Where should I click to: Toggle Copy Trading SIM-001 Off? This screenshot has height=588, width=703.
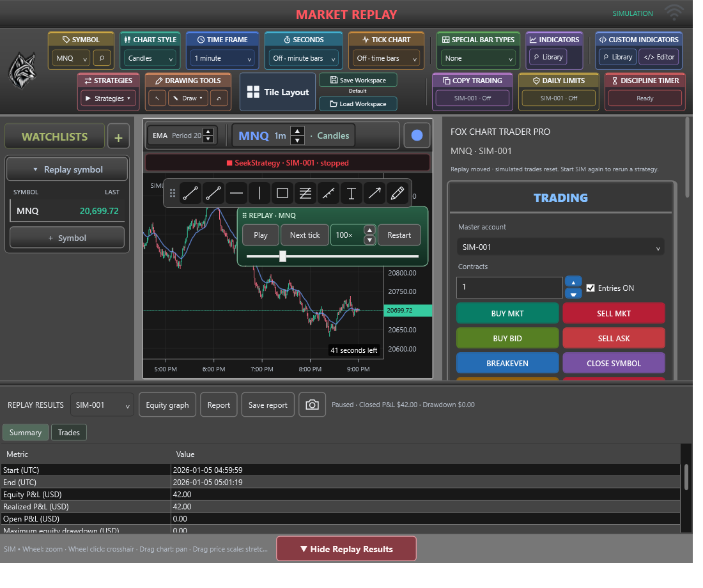[472, 98]
